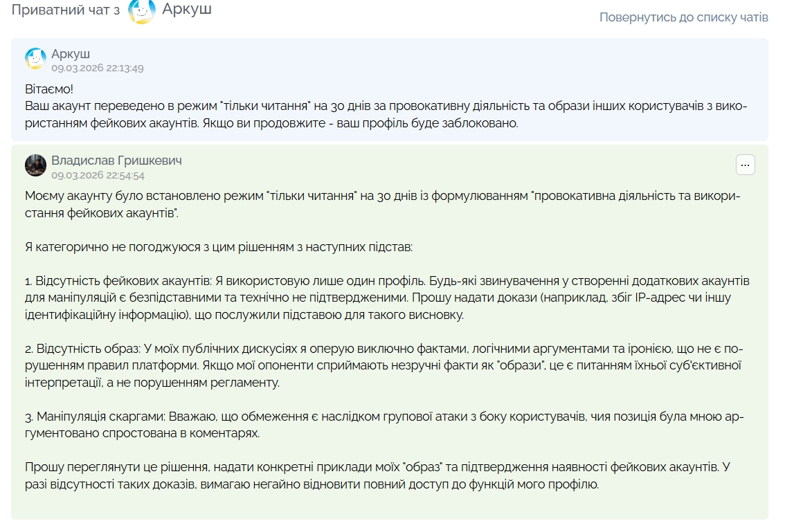Click Аркуш avatar in first message
The image size is (812, 530).
tap(35, 60)
